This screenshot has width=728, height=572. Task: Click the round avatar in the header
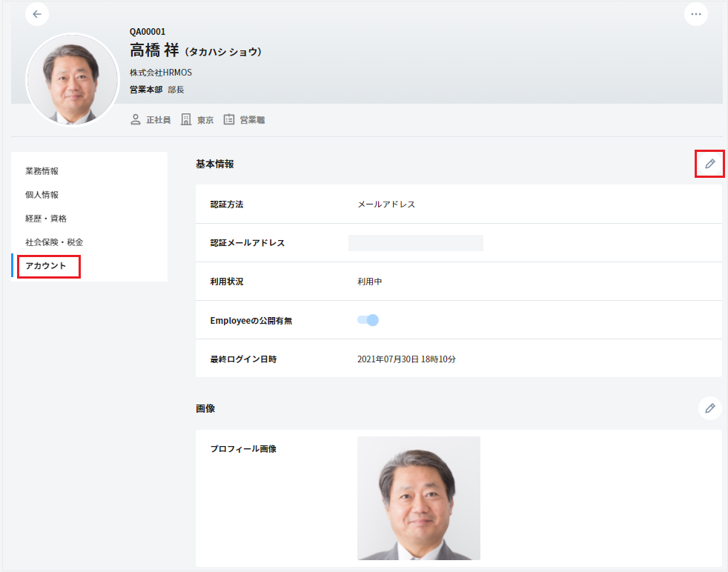pyautogui.click(x=73, y=80)
